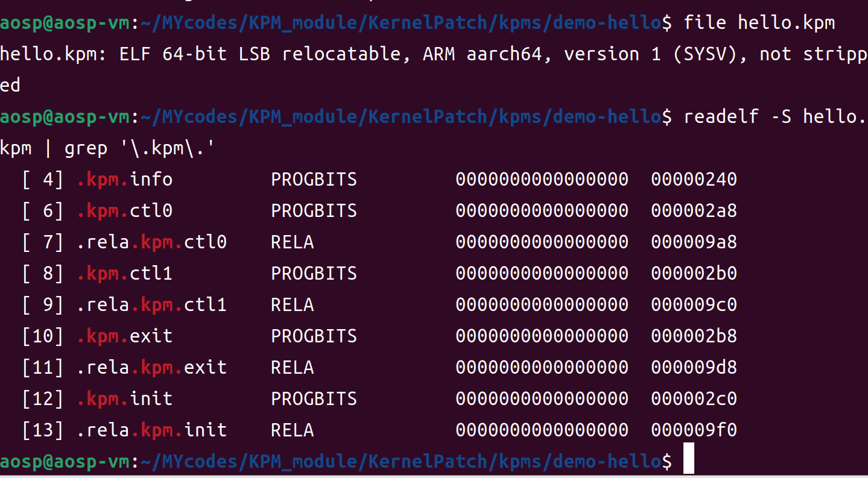The height and width of the screenshot is (478, 868).
Task: Select offset value '000002c0'
Action: click(694, 398)
